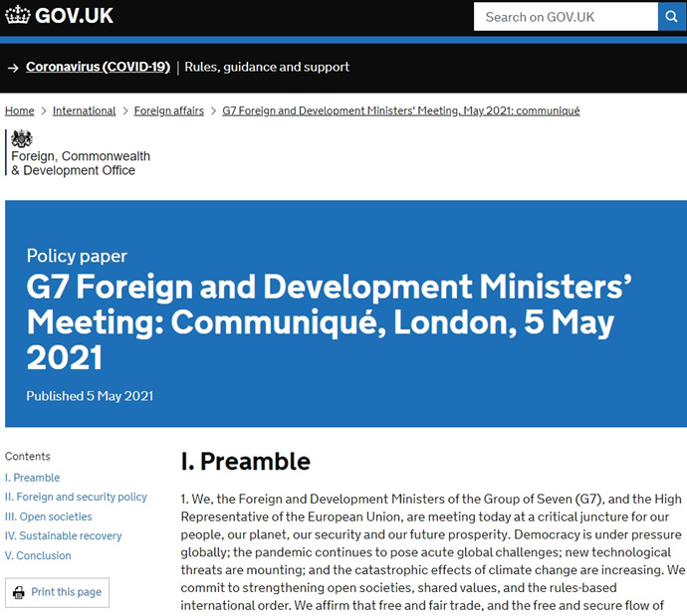687x616 pixels.
Task: Click the printer icon
Action: click(x=19, y=593)
